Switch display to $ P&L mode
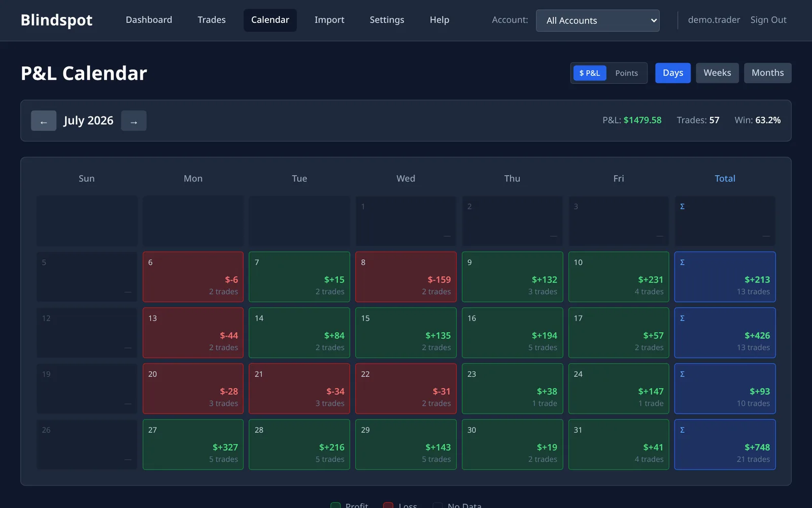This screenshot has height=508, width=812. [590, 73]
